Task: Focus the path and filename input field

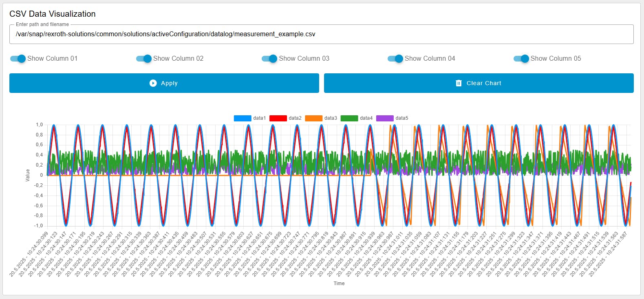Action: click(321, 34)
